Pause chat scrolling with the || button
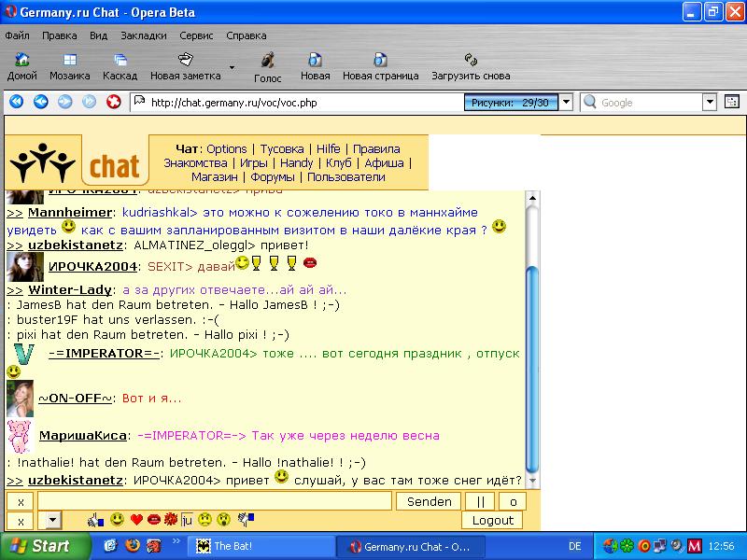The width and height of the screenshot is (747, 560). coord(480,501)
